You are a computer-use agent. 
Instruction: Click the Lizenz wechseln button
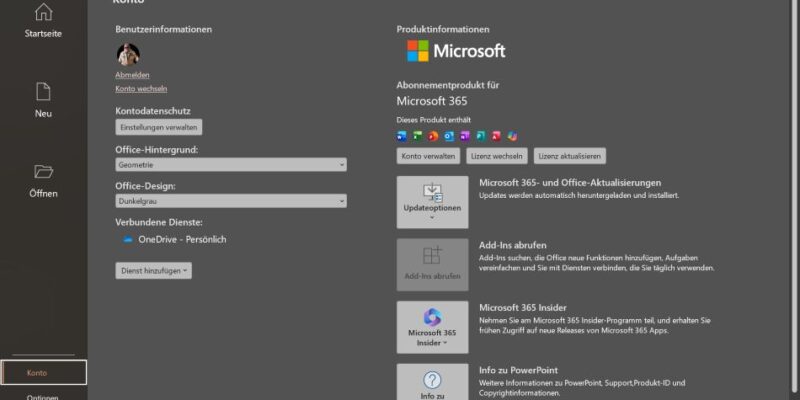(496, 156)
